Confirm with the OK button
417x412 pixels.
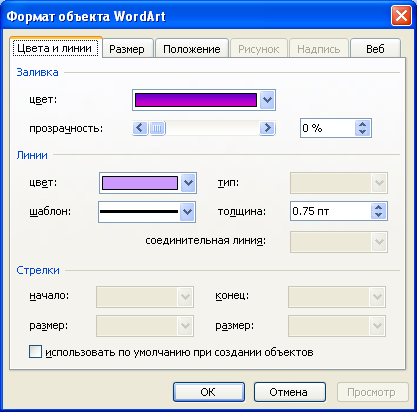coord(209,392)
